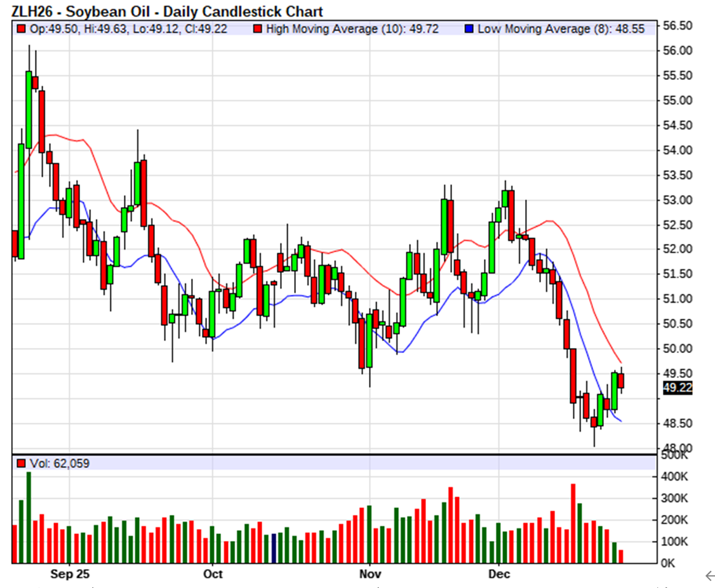Click the 56.50 price axis label

tap(676, 26)
